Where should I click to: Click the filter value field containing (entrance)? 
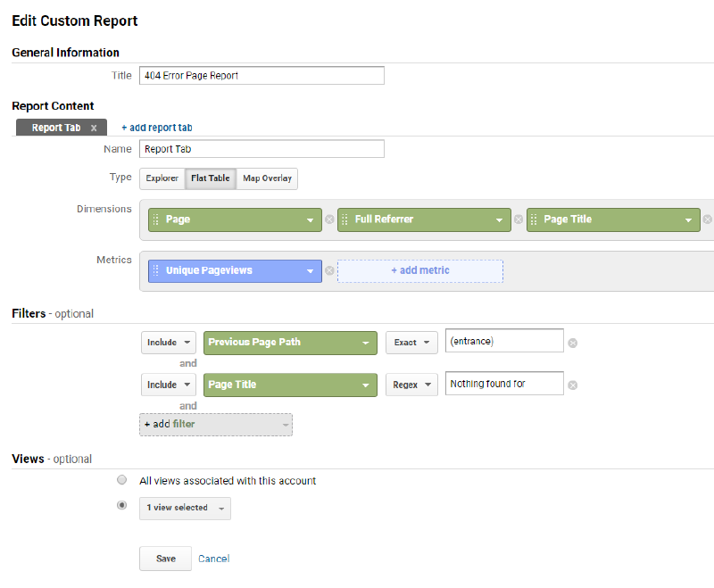[x=504, y=341]
